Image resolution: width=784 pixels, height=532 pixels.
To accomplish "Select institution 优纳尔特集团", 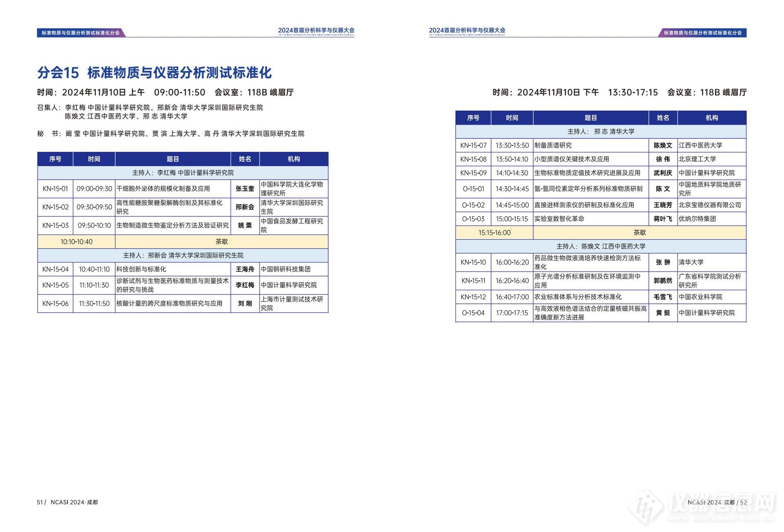I will 697,219.
